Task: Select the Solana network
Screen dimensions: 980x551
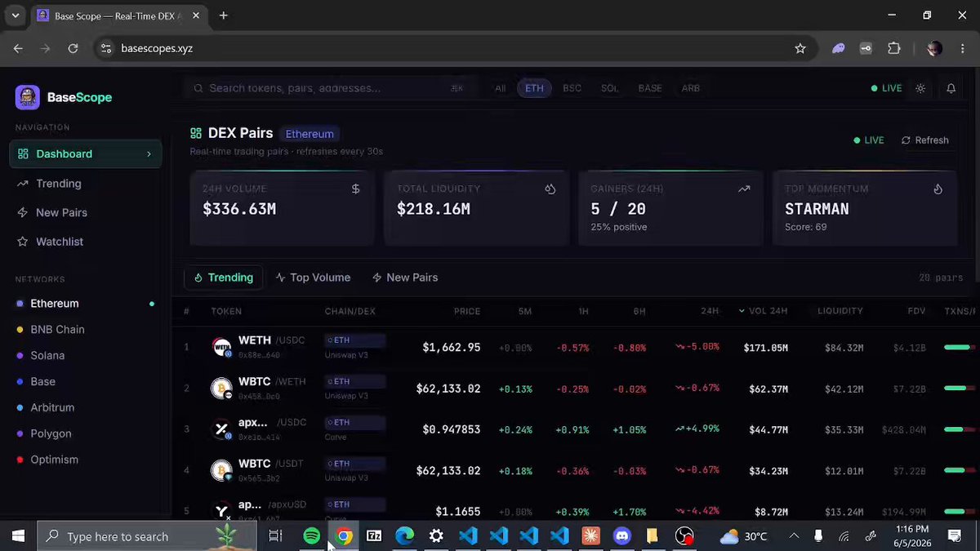Action: coord(85,356)
